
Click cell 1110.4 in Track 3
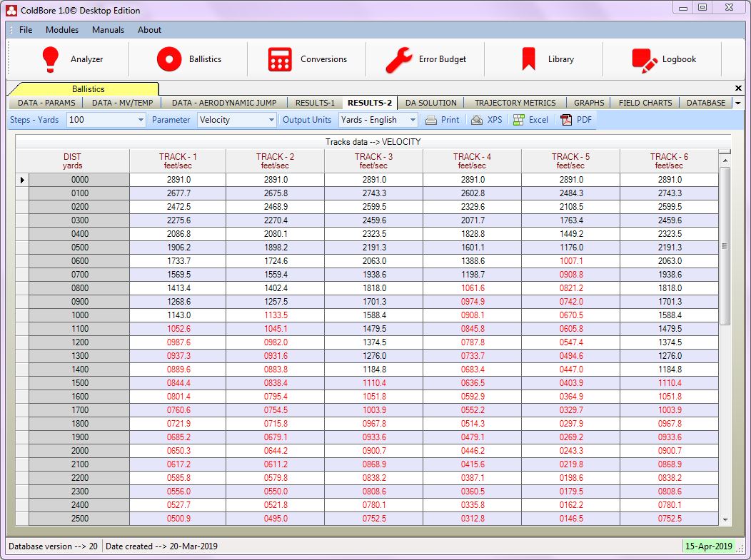[373, 383]
